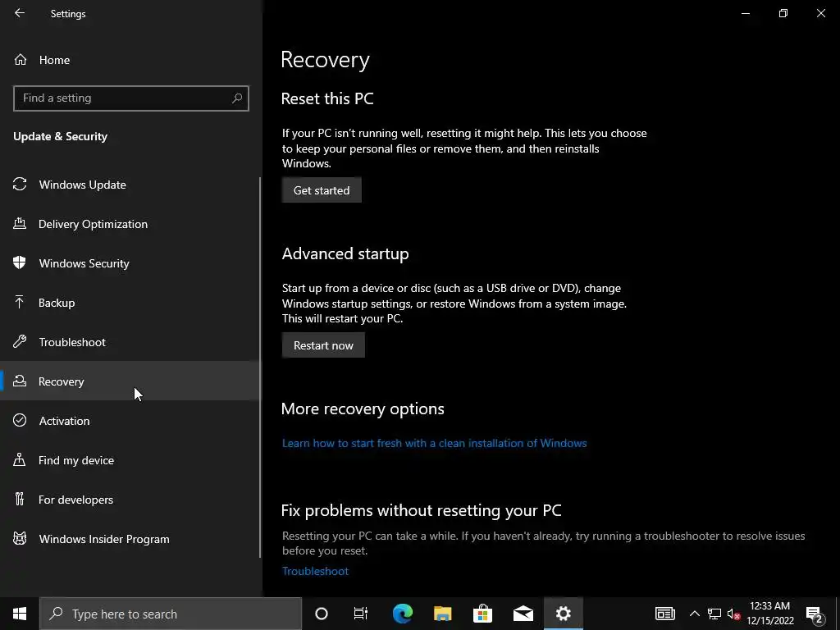Click the Troubleshoot wrench icon
Viewport: 840px width, 630px height.
(x=20, y=341)
